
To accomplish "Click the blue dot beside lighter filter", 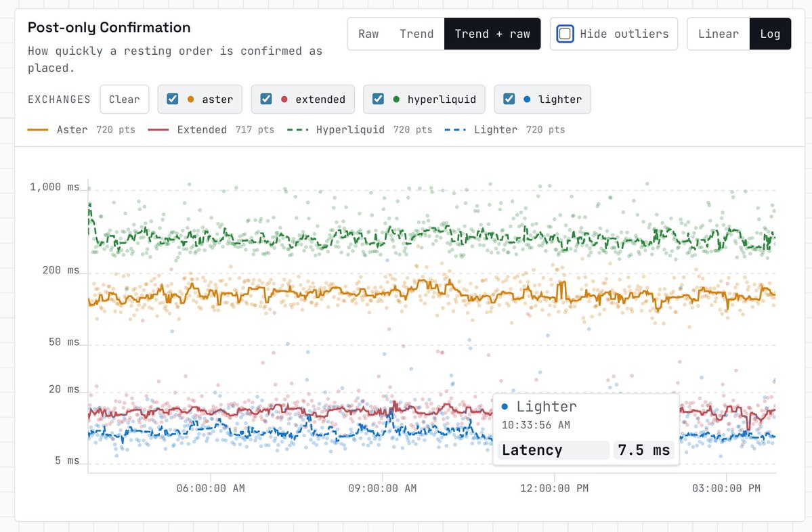I will point(527,99).
